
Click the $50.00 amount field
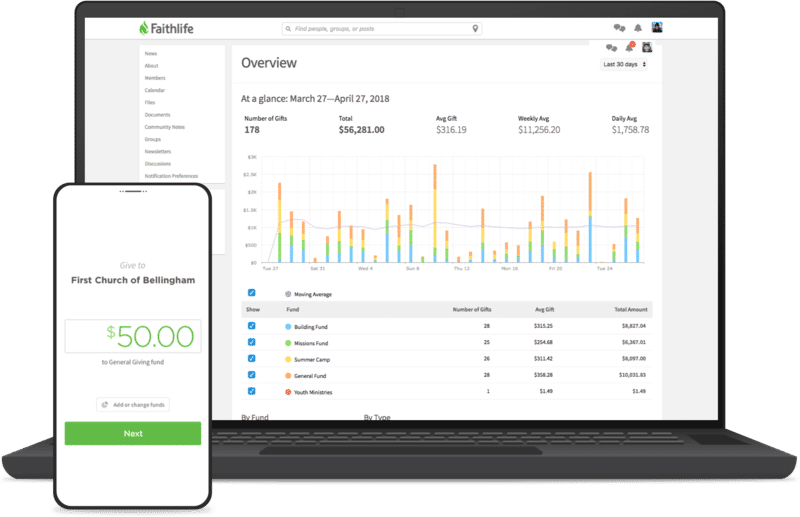133,336
